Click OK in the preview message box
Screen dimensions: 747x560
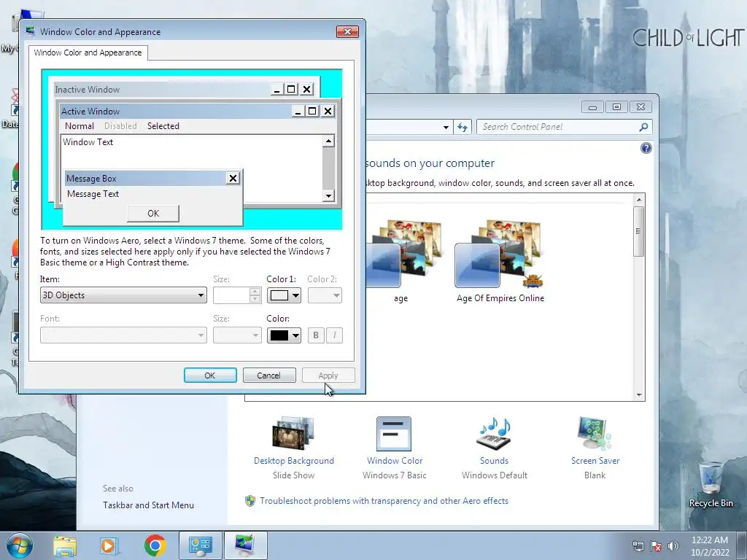153,214
